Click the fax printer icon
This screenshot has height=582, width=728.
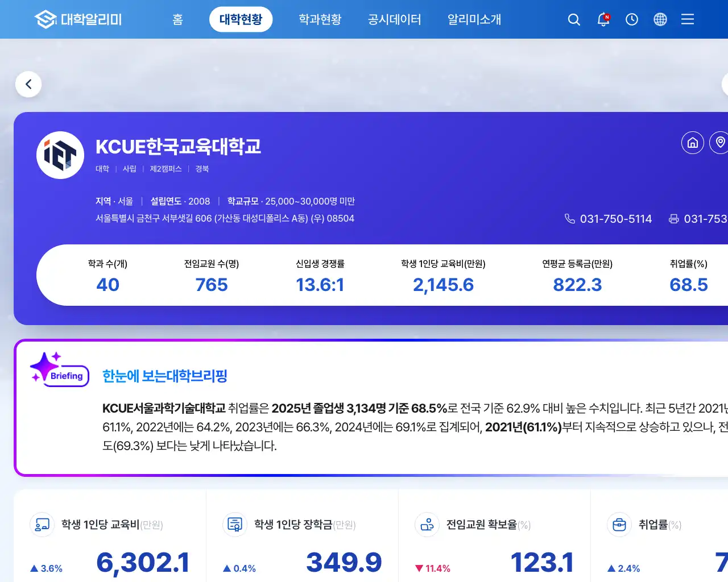pyautogui.click(x=673, y=219)
